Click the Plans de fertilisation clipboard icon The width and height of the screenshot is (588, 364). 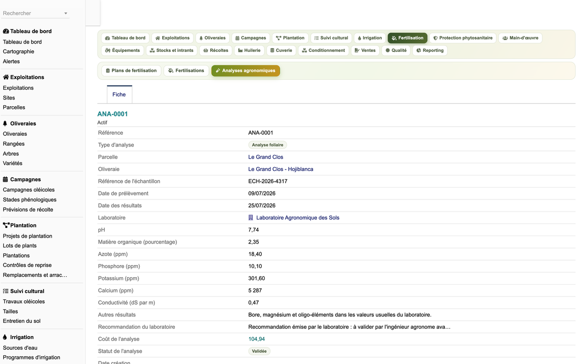pos(108,71)
